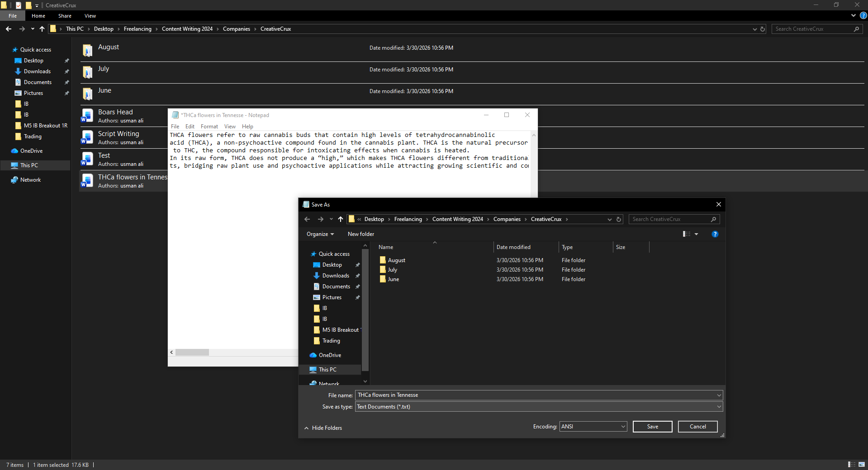Refresh File Explorer address bar

(763, 29)
